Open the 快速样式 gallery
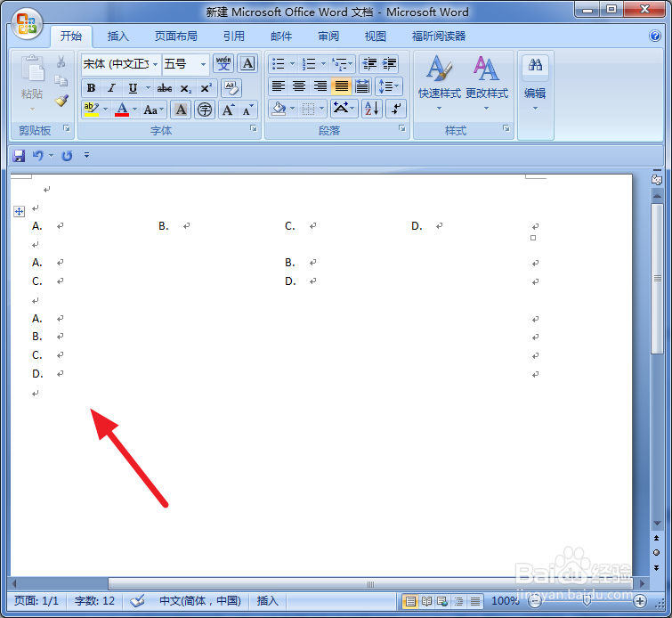Viewport: 672px width, 618px height. coord(440,83)
